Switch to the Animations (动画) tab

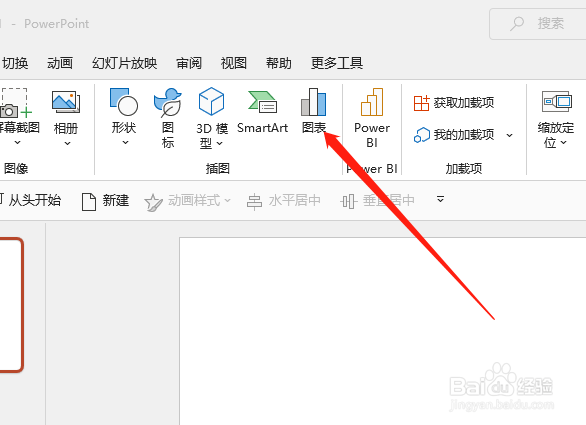(60, 63)
